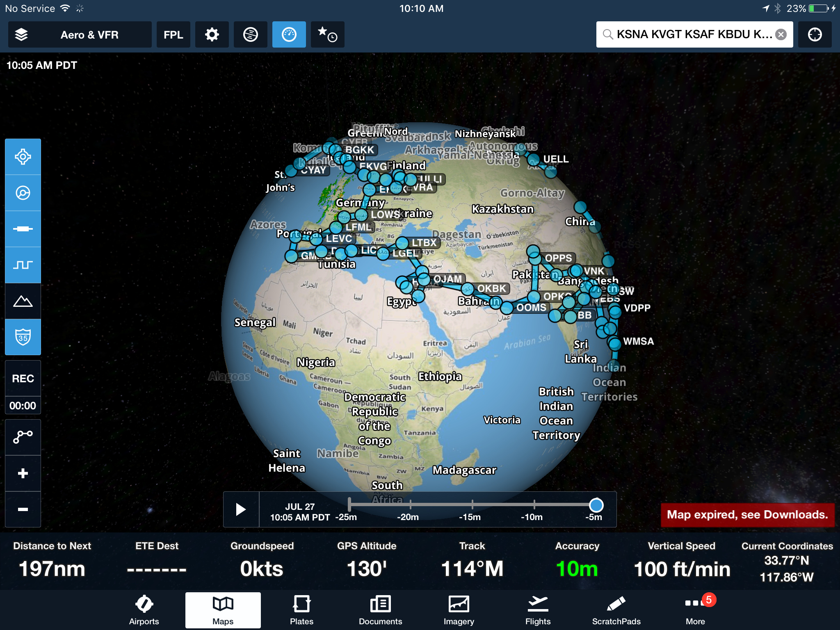Play the weather animation

pyautogui.click(x=241, y=509)
